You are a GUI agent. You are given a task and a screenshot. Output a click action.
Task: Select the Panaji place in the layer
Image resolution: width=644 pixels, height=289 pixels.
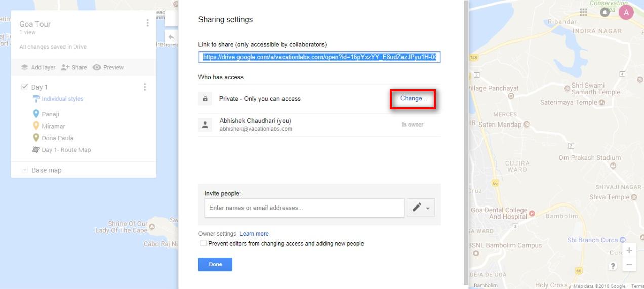50,114
